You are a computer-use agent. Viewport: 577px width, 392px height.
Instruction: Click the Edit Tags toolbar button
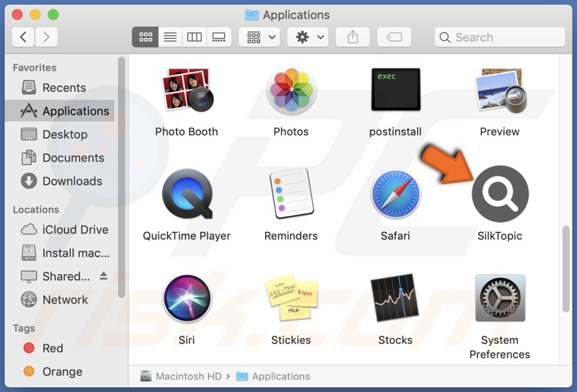(394, 36)
